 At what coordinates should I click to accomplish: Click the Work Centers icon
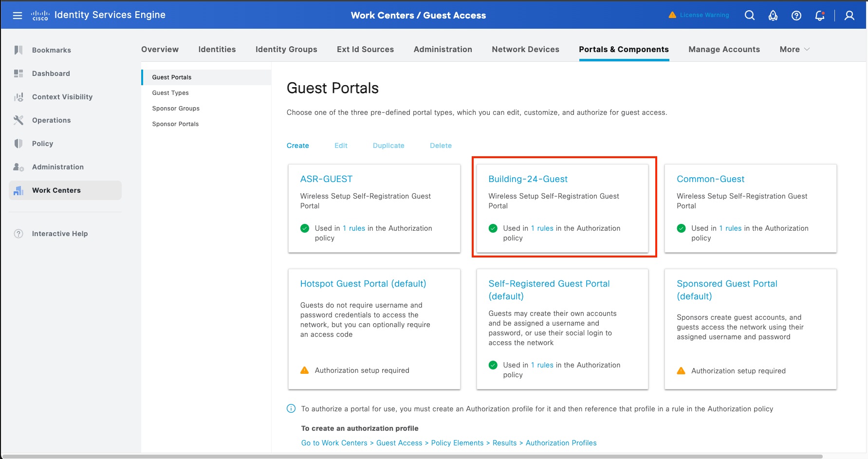(x=18, y=190)
